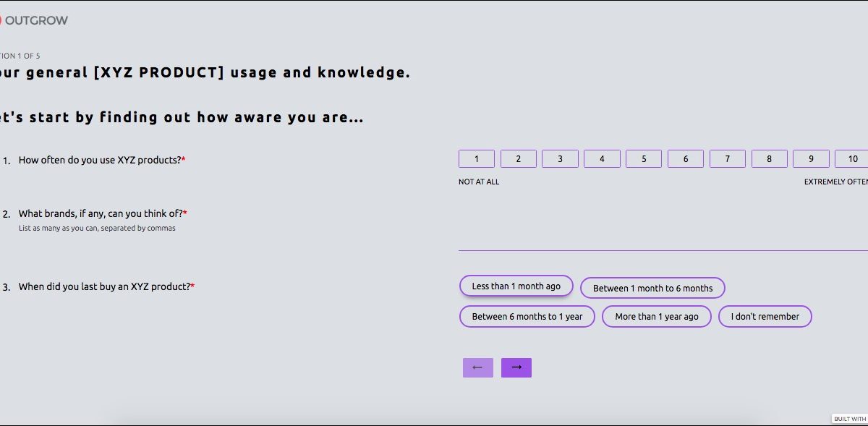The height and width of the screenshot is (426, 868).
Task: Click the Outgrow logo
Action: click(34, 20)
